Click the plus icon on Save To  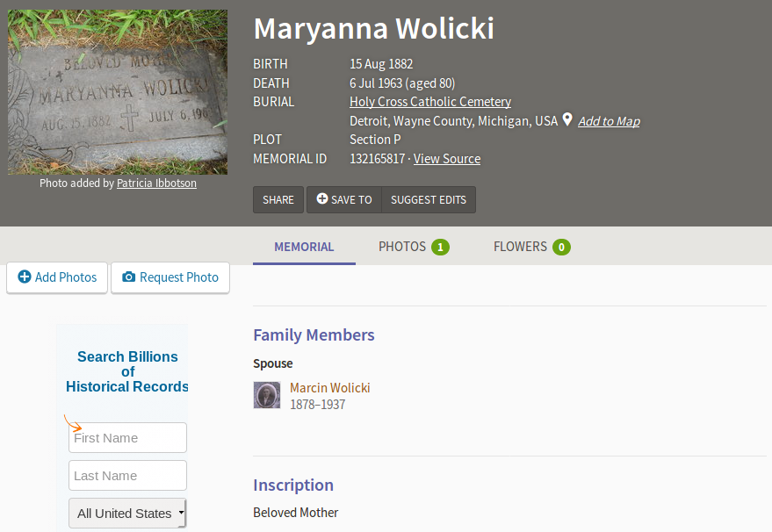tap(322, 199)
